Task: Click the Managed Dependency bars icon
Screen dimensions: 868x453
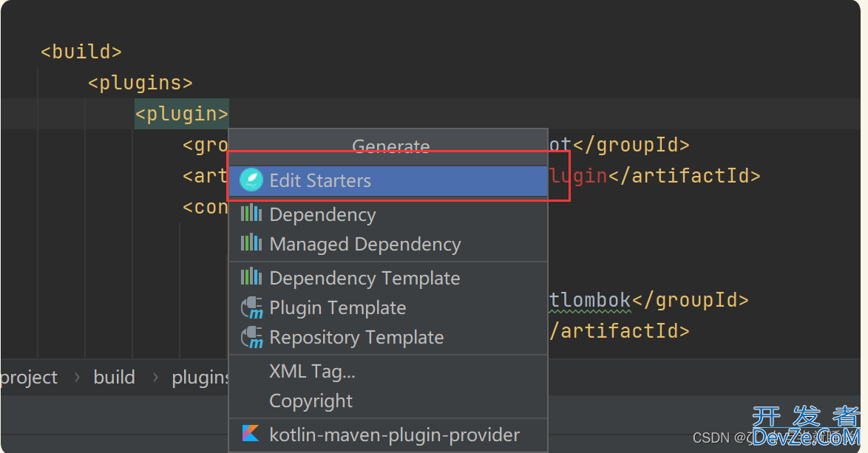Action: click(x=251, y=242)
